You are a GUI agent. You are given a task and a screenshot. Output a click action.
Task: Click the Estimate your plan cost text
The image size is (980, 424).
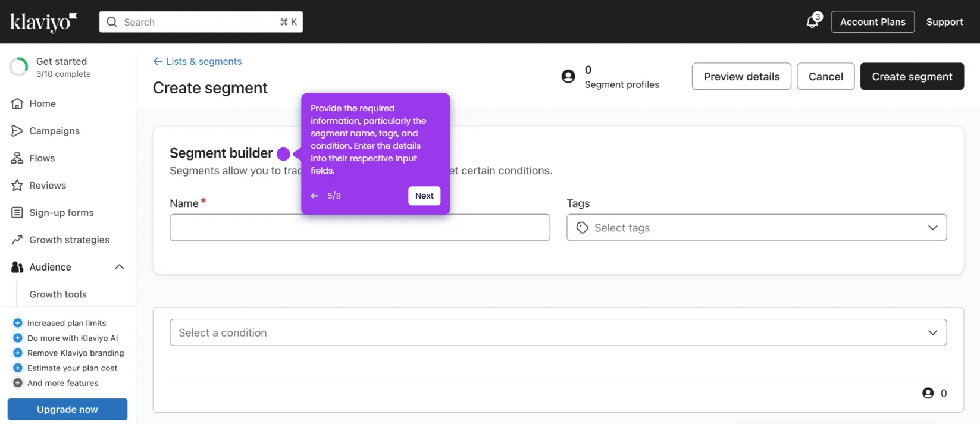coord(72,368)
